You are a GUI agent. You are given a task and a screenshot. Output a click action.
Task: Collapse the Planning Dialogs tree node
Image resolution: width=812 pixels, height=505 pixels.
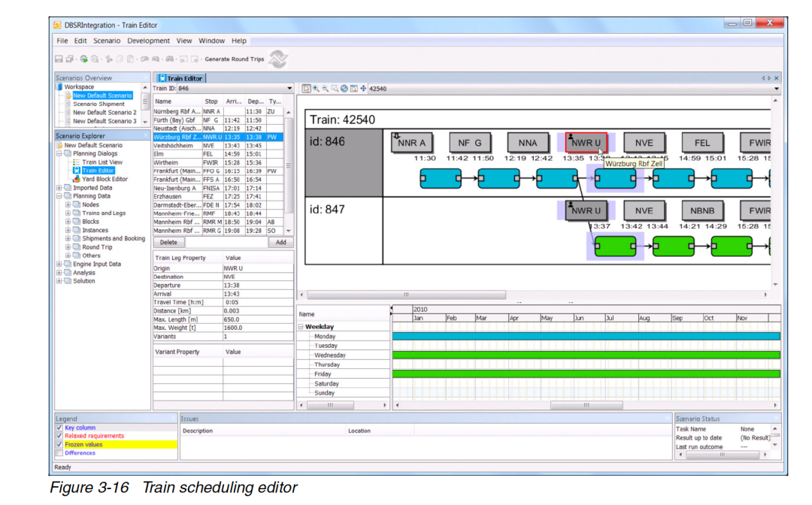click(x=59, y=153)
